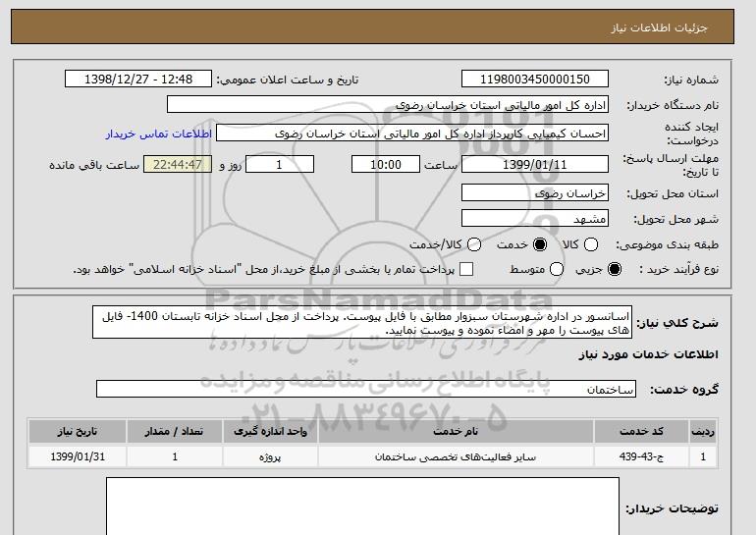The width and height of the screenshot is (756, 535).
Task: Click the شرح کلی نیاز description box
Action: [x=362, y=322]
